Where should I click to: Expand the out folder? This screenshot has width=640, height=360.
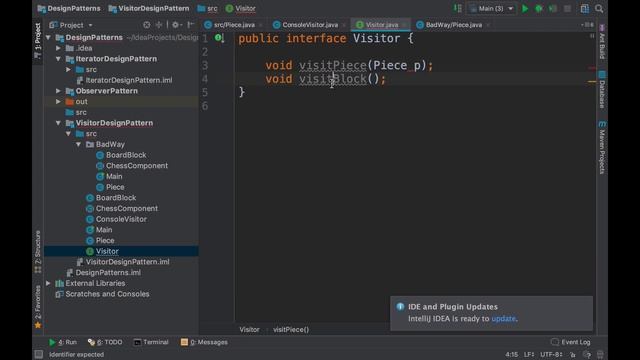pos(58,102)
